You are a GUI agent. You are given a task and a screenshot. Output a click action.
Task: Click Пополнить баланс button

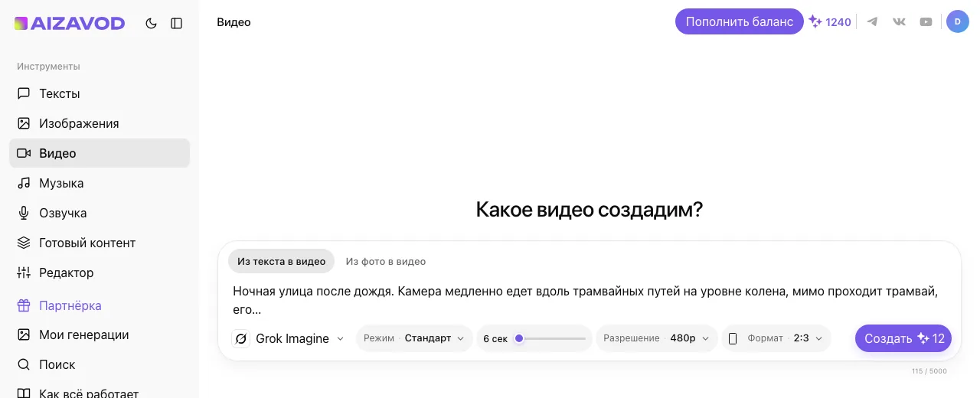740,21
